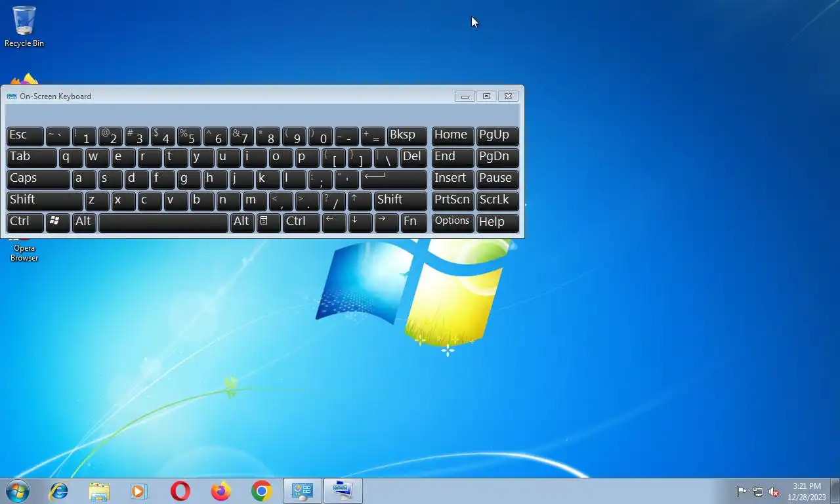Click the semicolon key
840x504 pixels.
[320, 179]
